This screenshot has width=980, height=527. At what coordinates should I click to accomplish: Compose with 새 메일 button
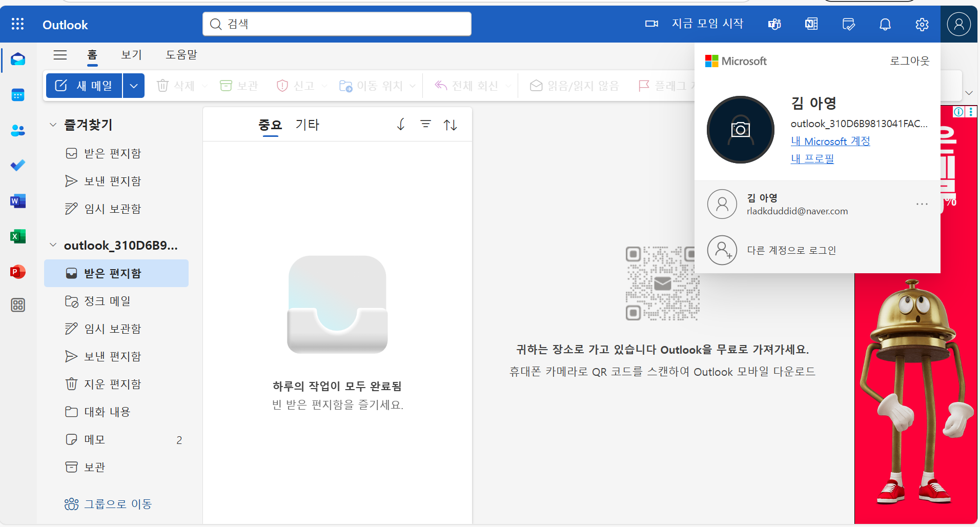pos(85,86)
